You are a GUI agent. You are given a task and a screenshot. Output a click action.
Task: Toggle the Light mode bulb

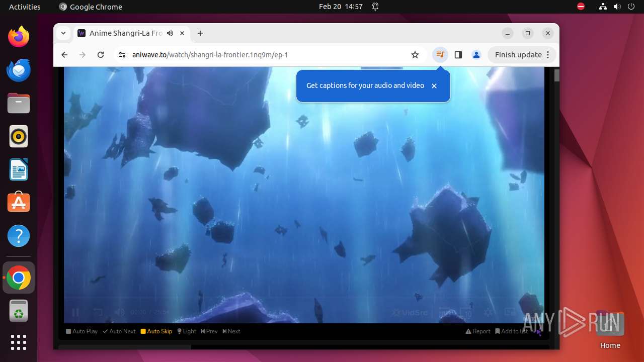tap(187, 331)
